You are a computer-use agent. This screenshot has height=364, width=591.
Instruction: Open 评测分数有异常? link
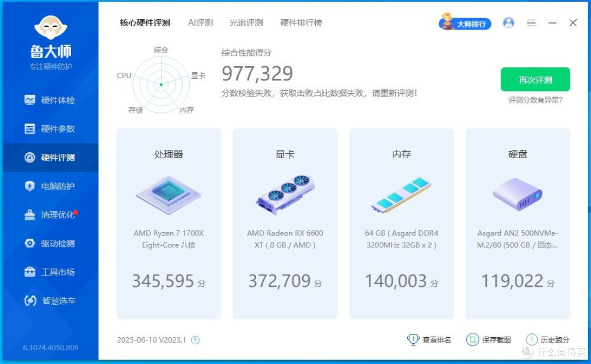coord(535,100)
